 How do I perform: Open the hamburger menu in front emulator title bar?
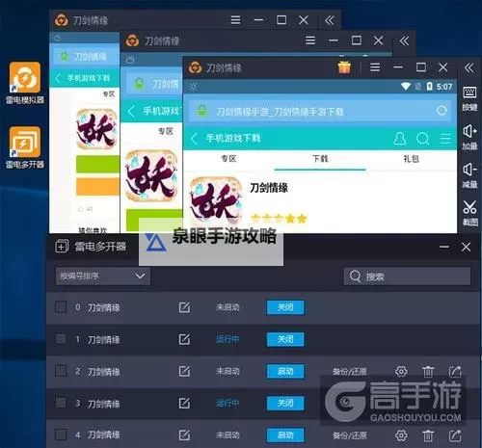point(375,67)
